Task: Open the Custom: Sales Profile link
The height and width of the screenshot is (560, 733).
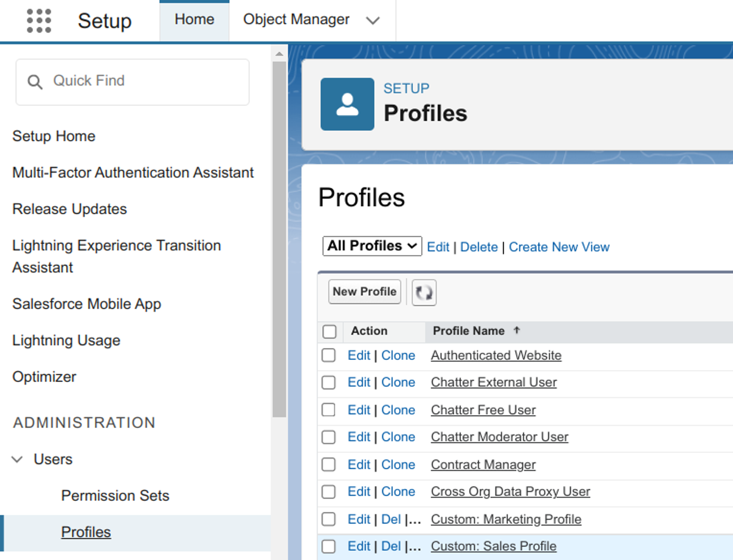Action: point(493,546)
